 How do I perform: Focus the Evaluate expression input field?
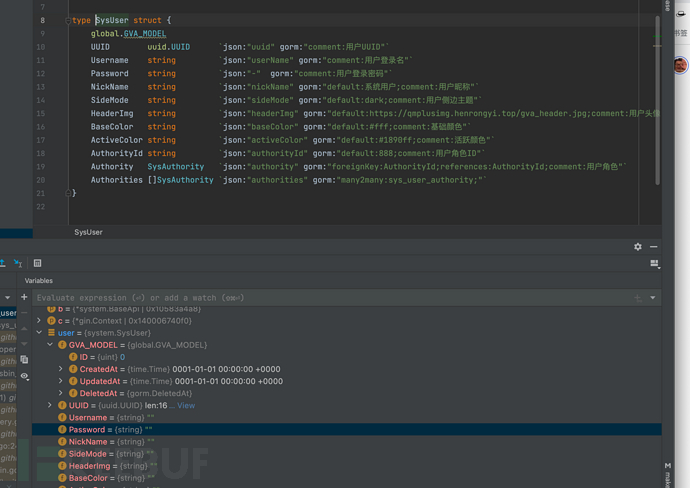pos(300,297)
